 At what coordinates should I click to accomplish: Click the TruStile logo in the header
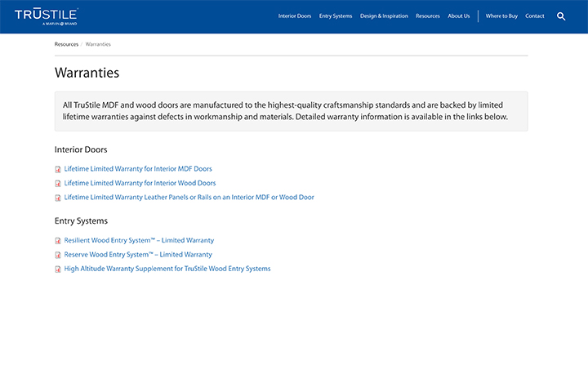click(46, 16)
